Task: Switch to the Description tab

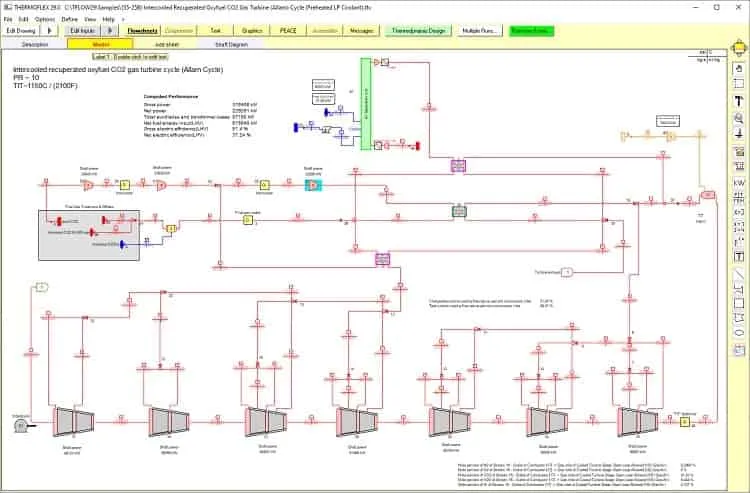Action: [35, 44]
